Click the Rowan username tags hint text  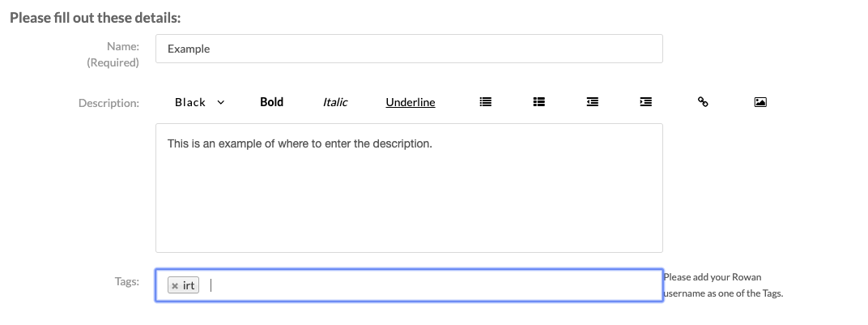pyautogui.click(x=723, y=285)
